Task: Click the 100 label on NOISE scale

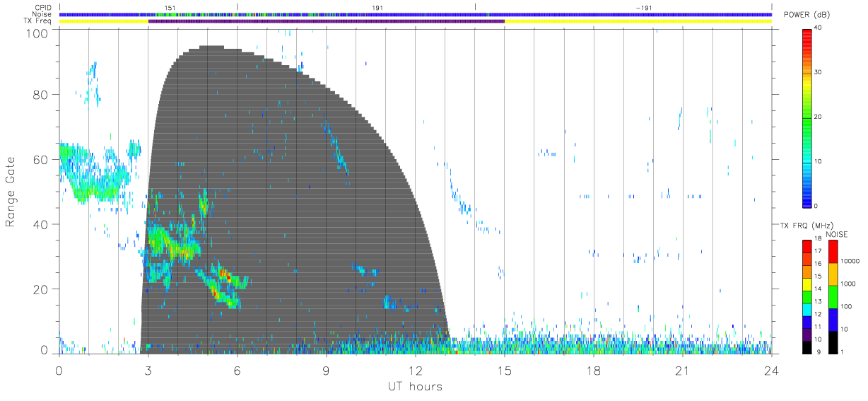Action: point(847,306)
